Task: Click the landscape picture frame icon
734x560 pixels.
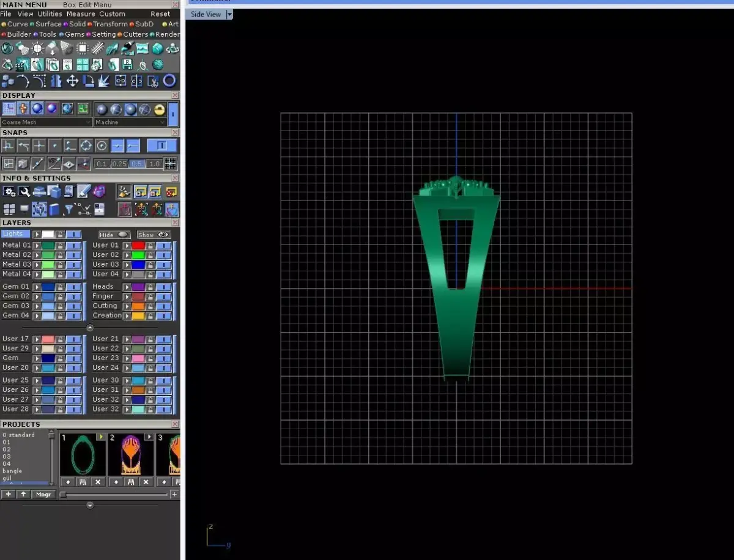Action: click(x=142, y=48)
